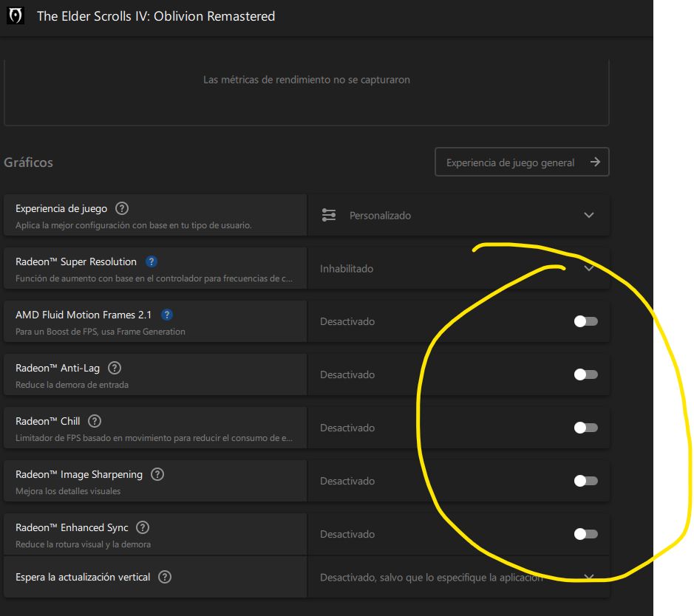The image size is (694, 616).
Task: Open the Radeon Super Resolution Inhabilitado dropdown
Action: (458, 268)
